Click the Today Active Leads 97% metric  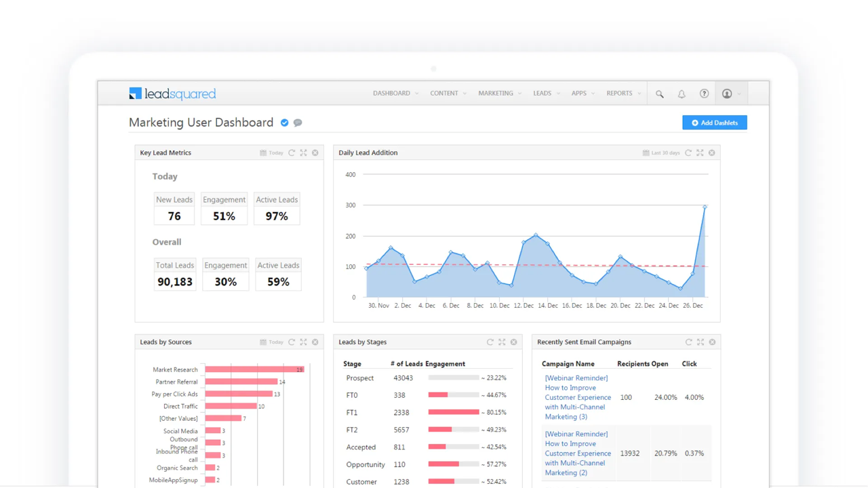point(277,209)
